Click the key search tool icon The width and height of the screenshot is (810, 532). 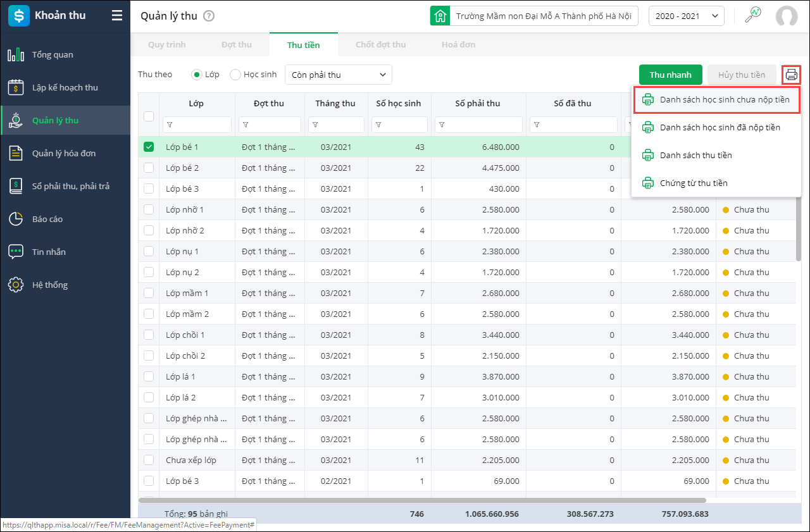[x=752, y=16]
